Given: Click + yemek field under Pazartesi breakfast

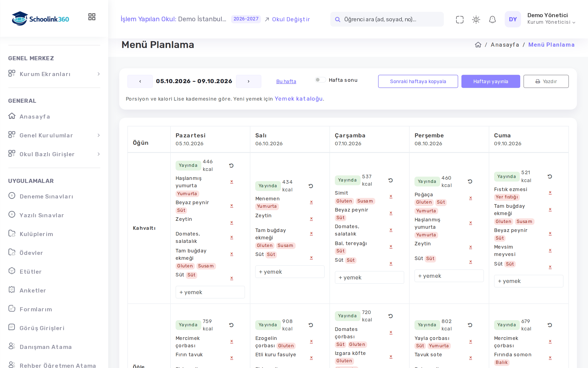Looking at the screenshot, I should pyautogui.click(x=210, y=292).
